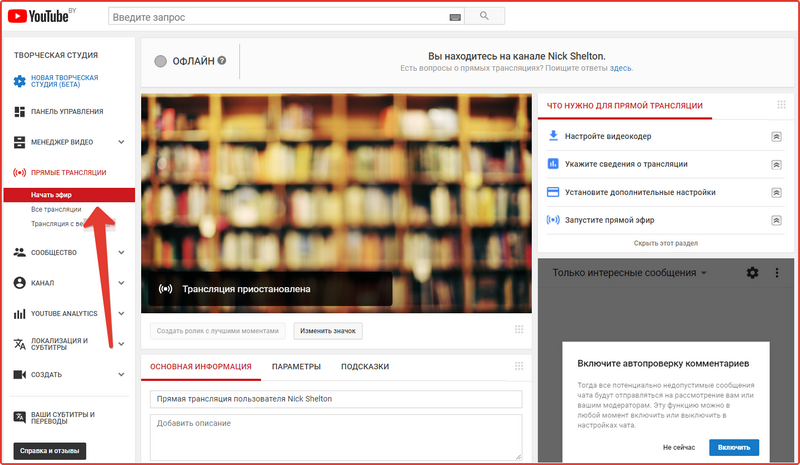Click Создать ролик с лучшими моментами button
Image resolution: width=800 pixels, height=465 pixels.
pyautogui.click(x=218, y=331)
